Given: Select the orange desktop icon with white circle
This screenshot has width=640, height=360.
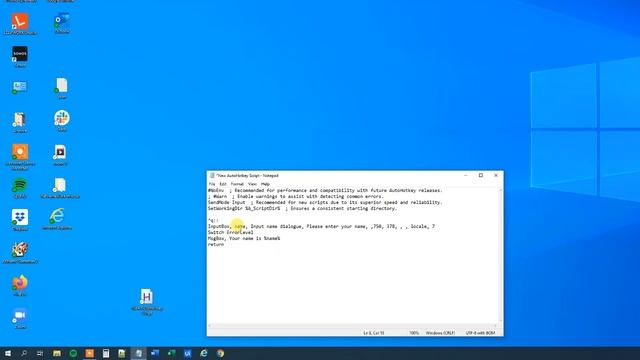Looking at the screenshot, I should (20, 156).
